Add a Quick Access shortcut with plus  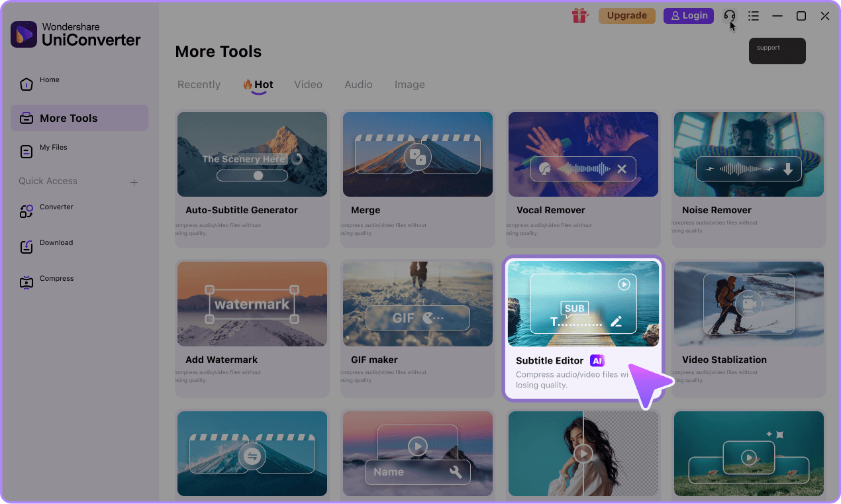point(134,182)
